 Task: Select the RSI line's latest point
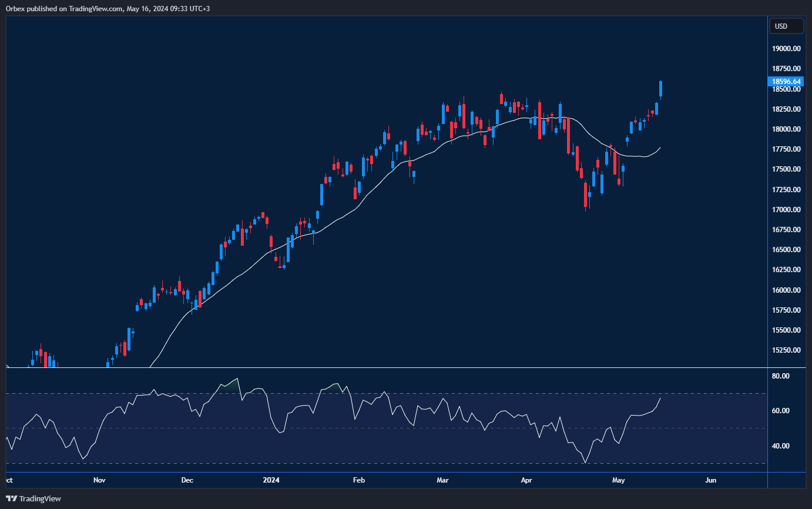(x=660, y=399)
